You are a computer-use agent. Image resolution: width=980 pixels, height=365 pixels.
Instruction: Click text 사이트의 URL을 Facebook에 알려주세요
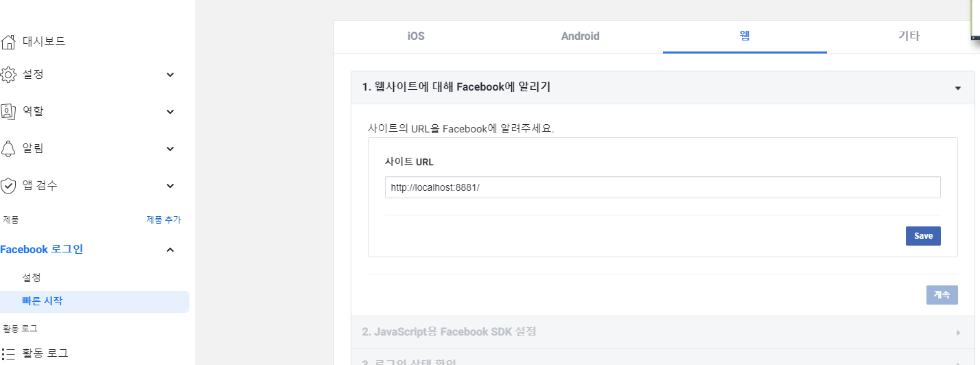tap(460, 128)
